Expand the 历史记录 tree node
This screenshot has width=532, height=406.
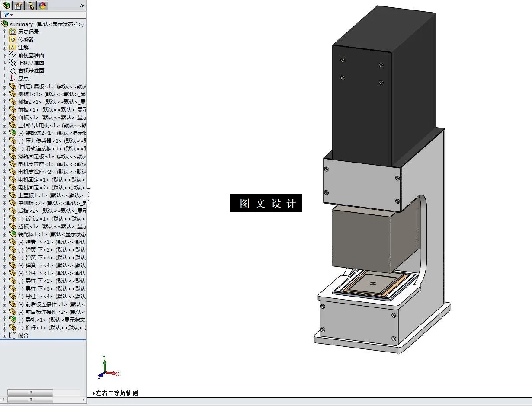5,32
